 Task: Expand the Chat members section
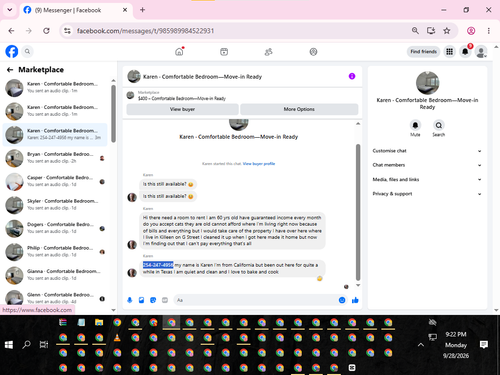(x=427, y=165)
